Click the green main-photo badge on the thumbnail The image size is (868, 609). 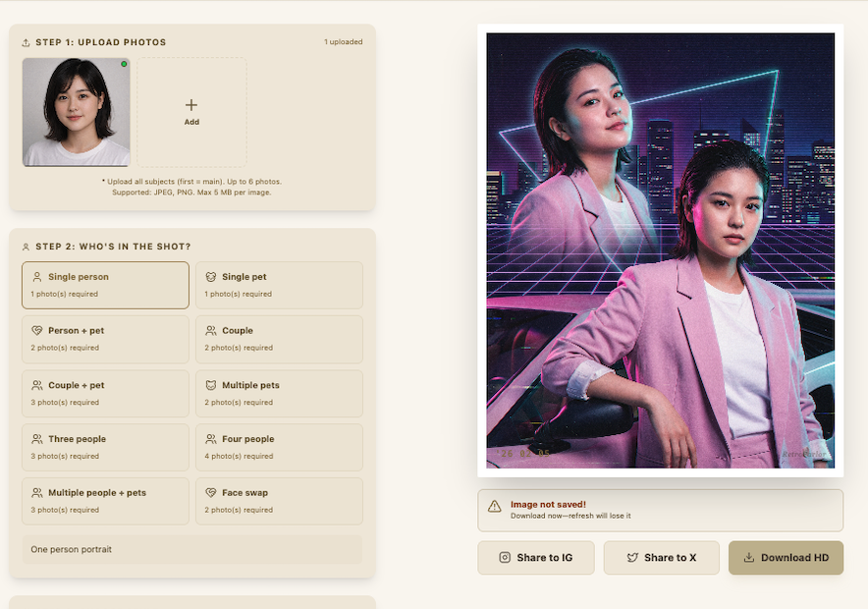(124, 64)
